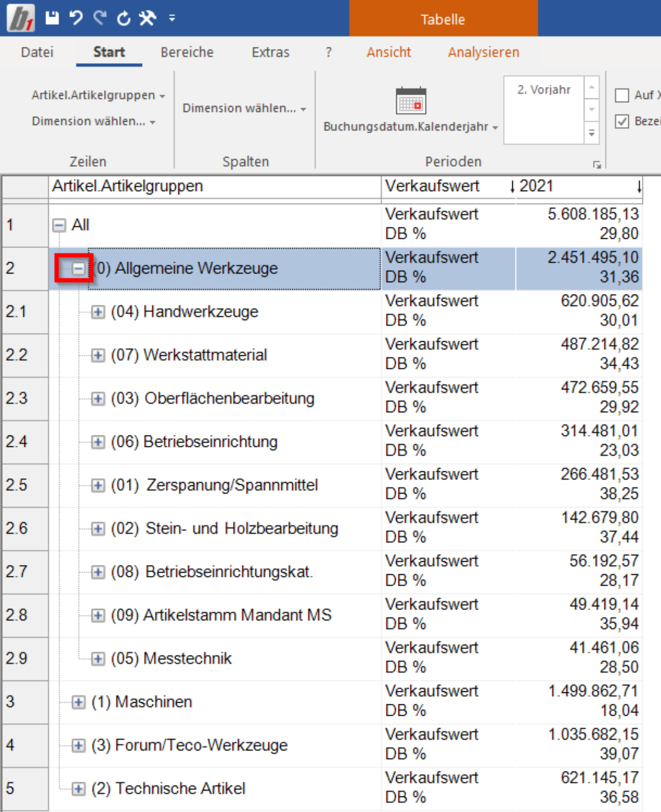Collapse '(0) Allgemeine Werkzeuge' node
Screen dimensions: 661x812
78,268
